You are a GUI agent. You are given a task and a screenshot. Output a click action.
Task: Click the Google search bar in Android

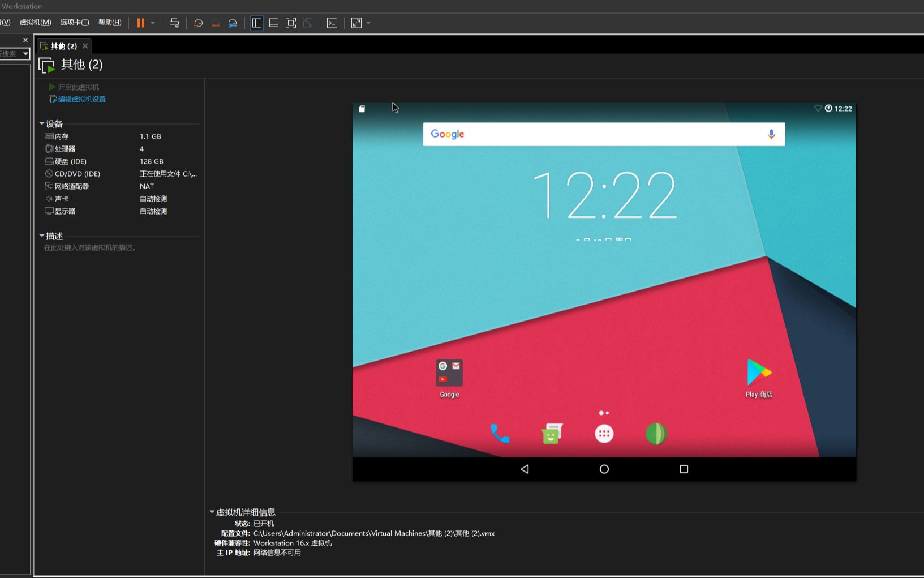[x=604, y=134]
